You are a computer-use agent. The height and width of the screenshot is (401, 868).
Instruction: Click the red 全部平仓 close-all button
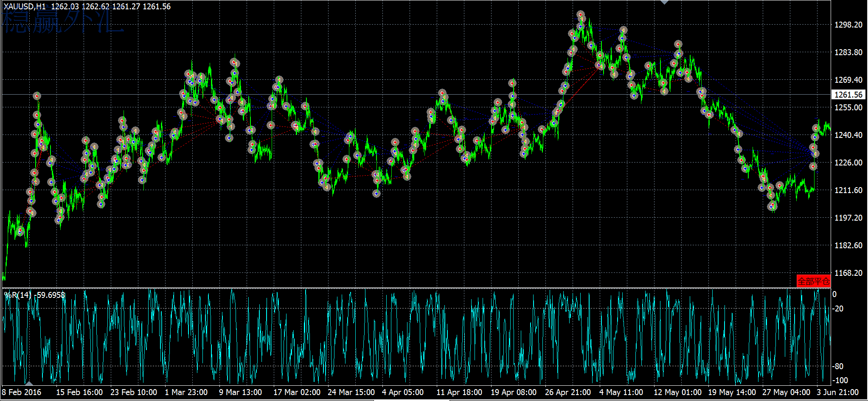click(x=813, y=281)
